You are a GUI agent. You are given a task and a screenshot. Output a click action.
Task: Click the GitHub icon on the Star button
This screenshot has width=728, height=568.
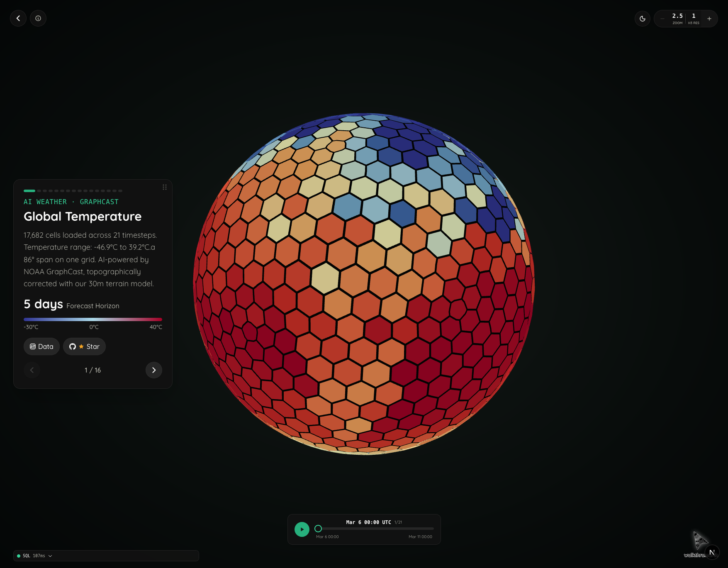pos(73,346)
